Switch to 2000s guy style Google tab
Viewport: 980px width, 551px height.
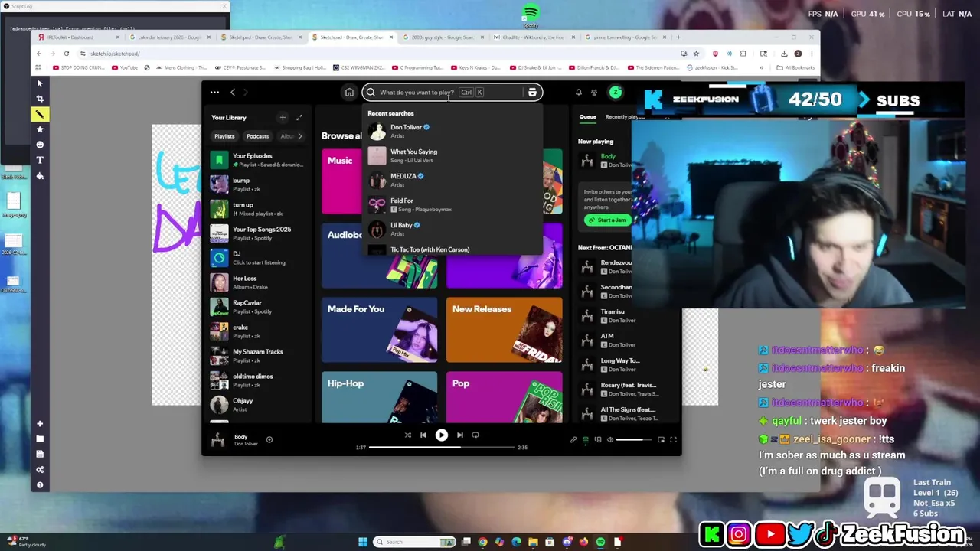click(444, 37)
